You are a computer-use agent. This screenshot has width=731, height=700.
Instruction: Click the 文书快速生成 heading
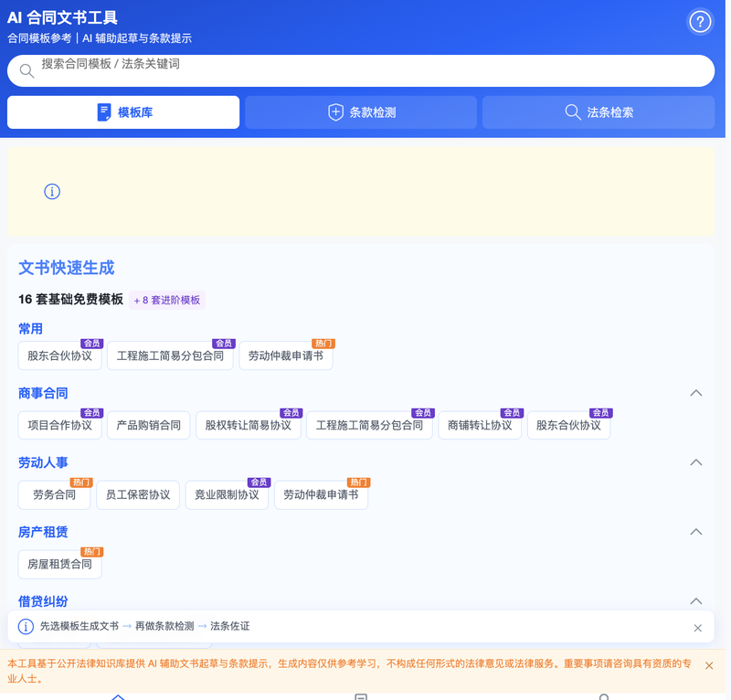click(66, 268)
